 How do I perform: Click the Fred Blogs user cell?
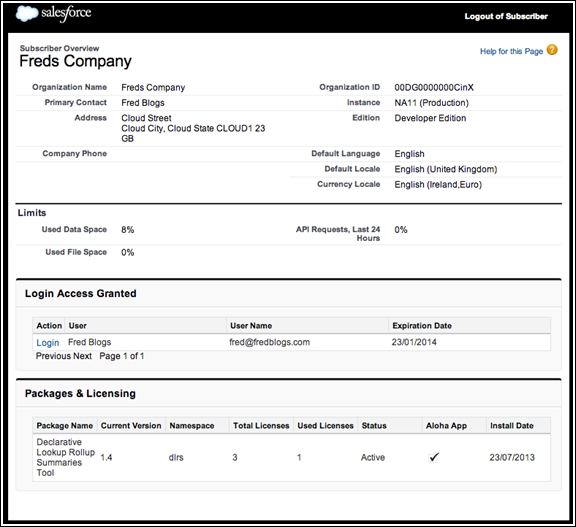coord(89,342)
